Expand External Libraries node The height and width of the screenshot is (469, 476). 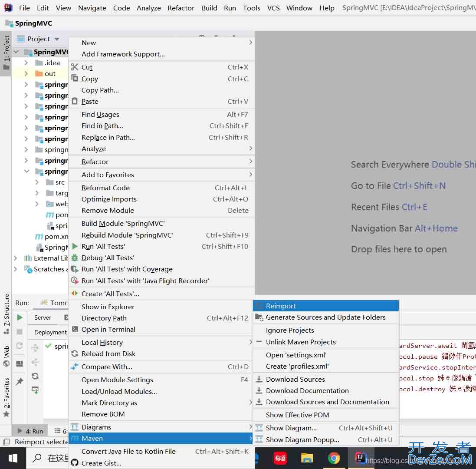pyautogui.click(x=15, y=258)
